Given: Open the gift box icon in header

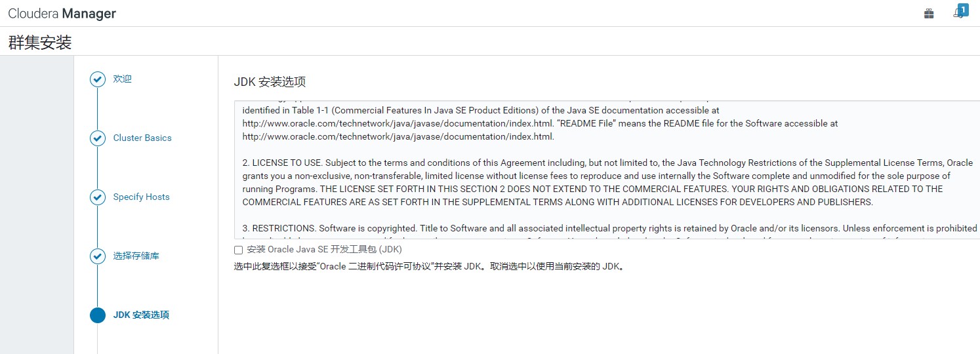Looking at the screenshot, I should [929, 13].
